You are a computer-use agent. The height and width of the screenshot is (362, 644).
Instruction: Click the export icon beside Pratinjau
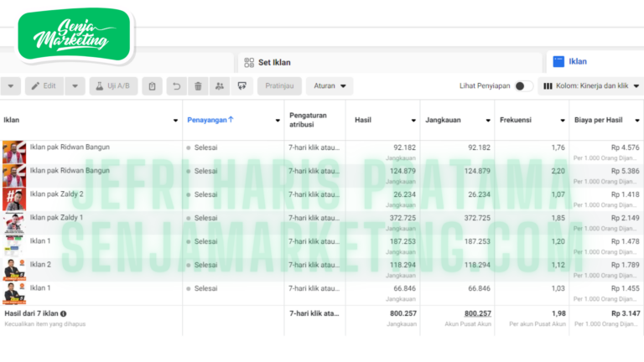click(242, 86)
